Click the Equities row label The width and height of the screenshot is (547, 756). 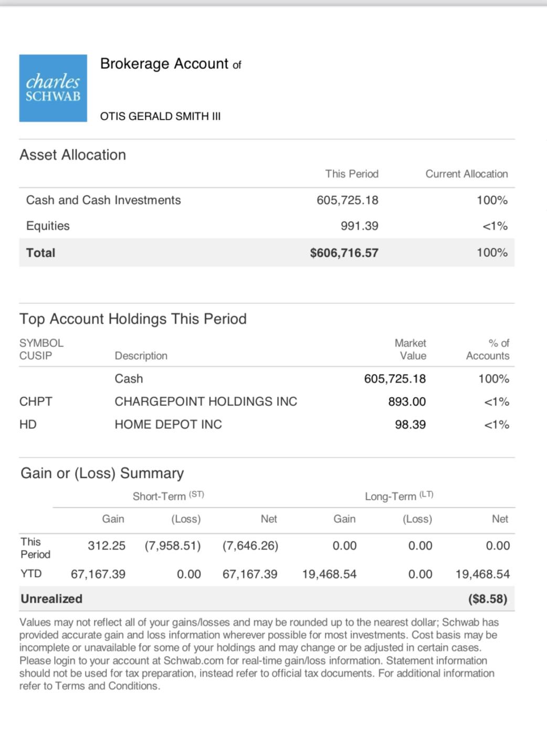(48, 226)
